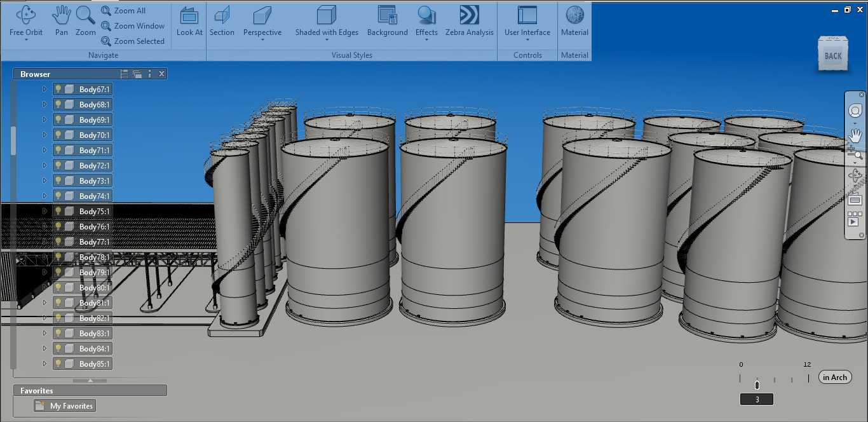Select Body77:1 in the browser tree

83,242
